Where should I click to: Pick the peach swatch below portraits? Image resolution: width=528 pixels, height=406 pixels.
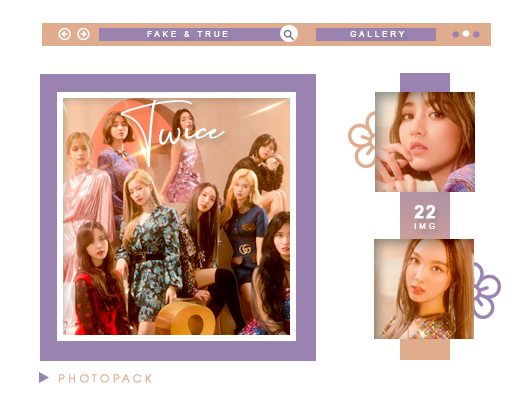[x=425, y=349]
